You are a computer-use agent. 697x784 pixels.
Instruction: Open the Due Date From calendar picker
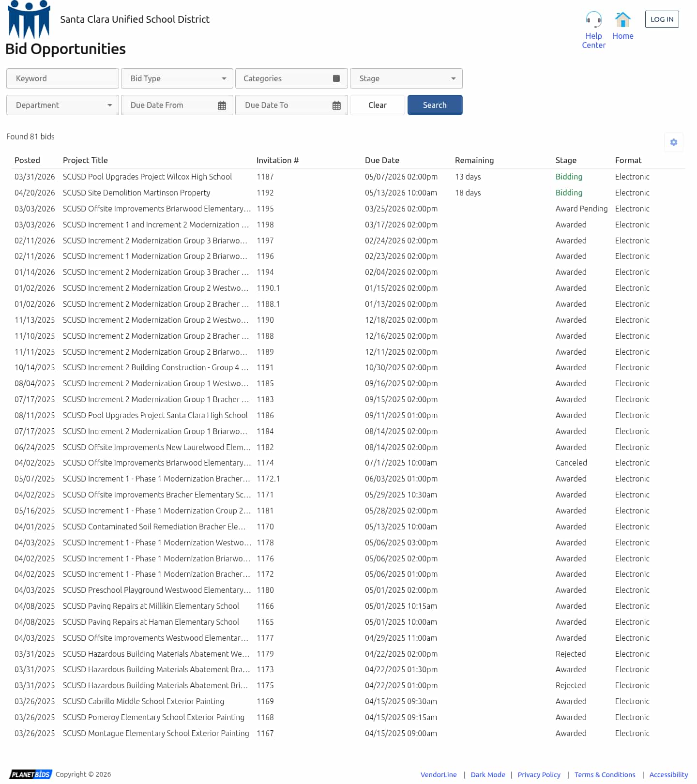point(222,106)
